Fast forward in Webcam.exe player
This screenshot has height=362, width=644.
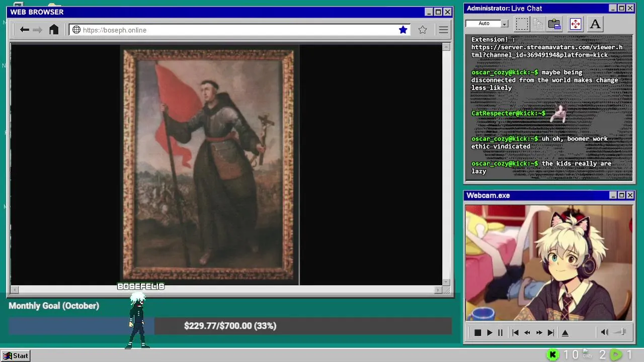pyautogui.click(x=539, y=332)
